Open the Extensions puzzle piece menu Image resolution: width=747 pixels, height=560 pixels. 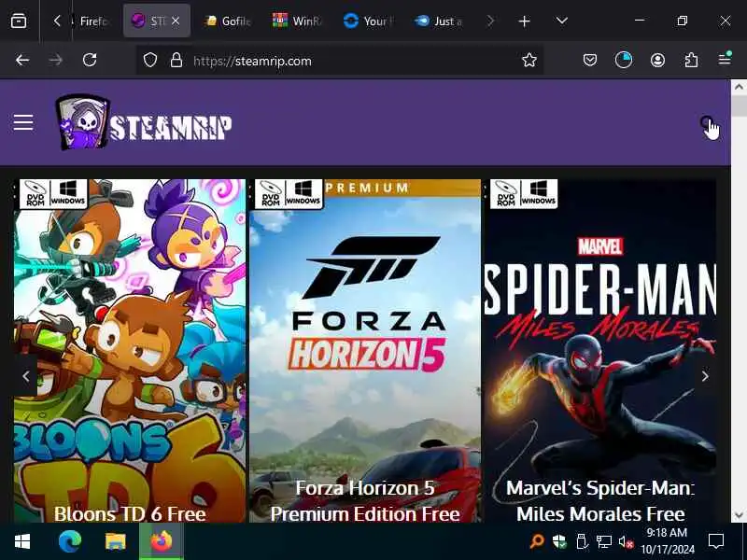[691, 61]
